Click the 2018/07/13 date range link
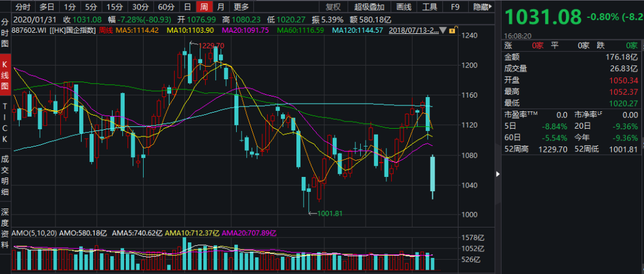Screen dimensions: 644x274 point(413,30)
